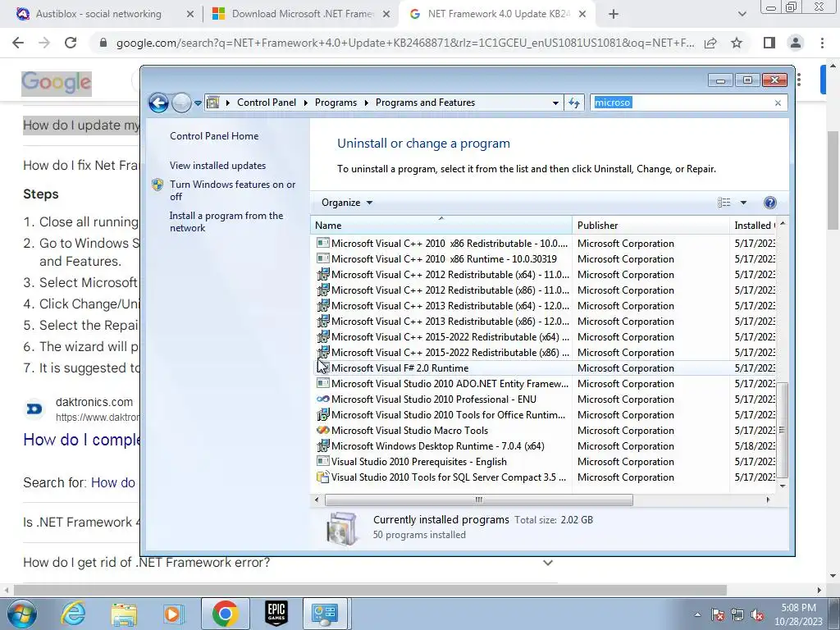Click the Control Panel address bar icon
This screenshot has width=840, height=630.
213,103
